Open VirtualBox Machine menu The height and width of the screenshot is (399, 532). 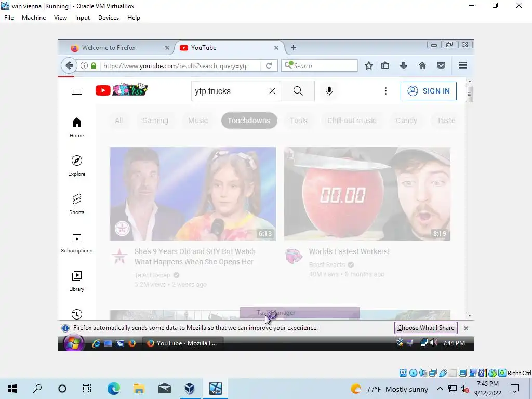(x=34, y=18)
